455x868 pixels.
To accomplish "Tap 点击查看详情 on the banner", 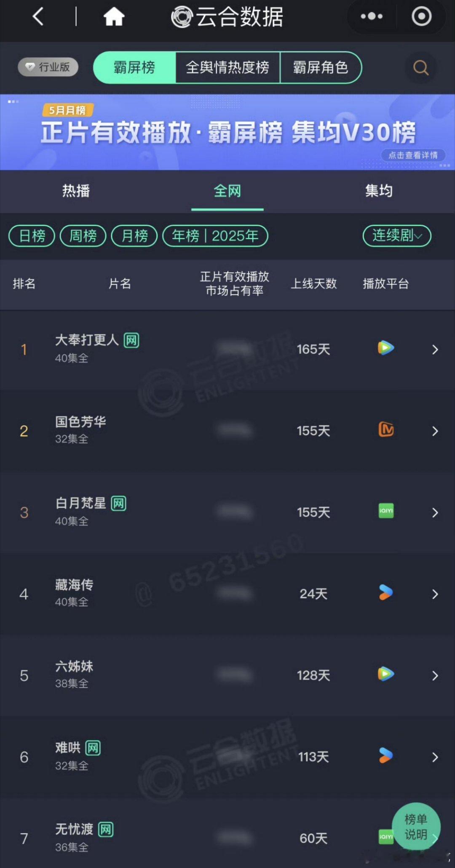I will click(413, 155).
